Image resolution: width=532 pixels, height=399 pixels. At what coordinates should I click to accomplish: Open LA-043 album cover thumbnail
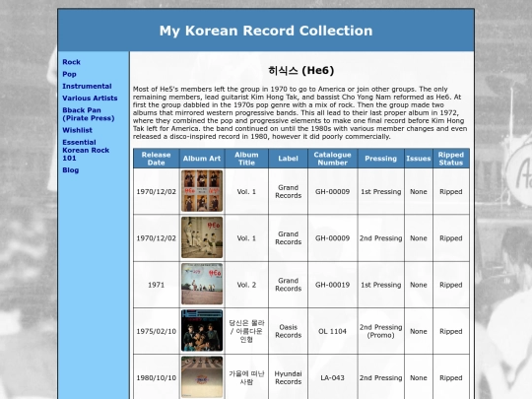click(202, 377)
